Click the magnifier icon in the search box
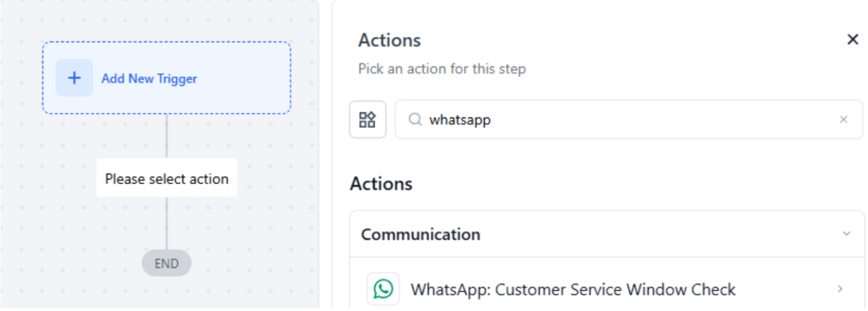868x311 pixels. coord(415,120)
